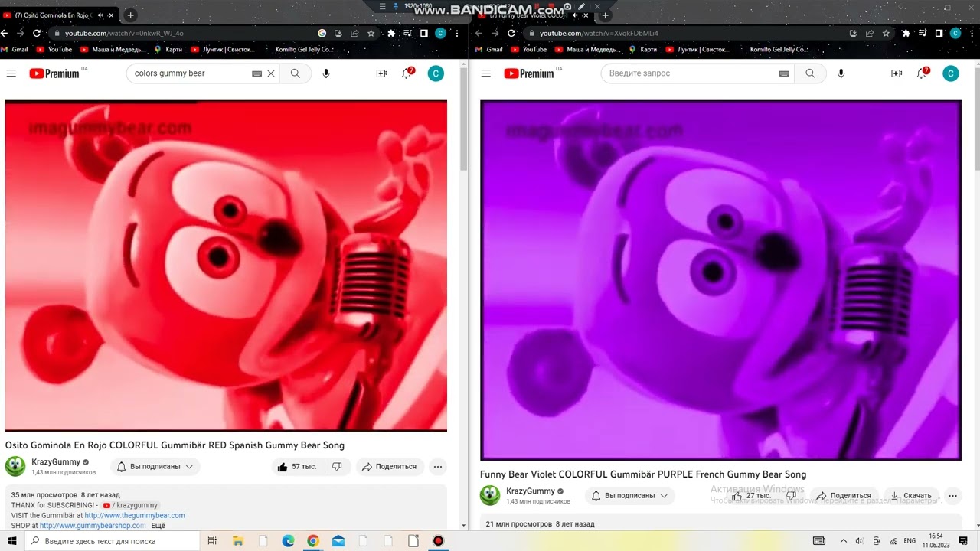The width and height of the screenshot is (980, 551).
Task: Open Chrome three-dot menu in left browser
Action: 457,33
